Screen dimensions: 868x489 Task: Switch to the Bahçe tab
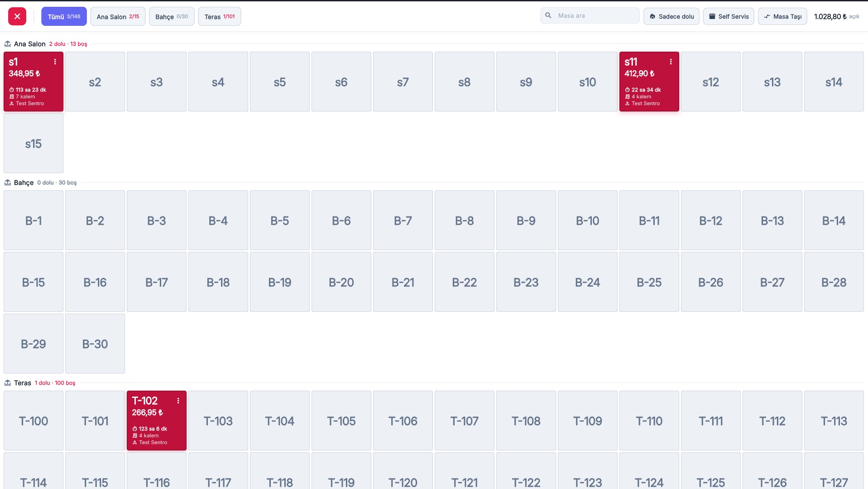tap(172, 16)
